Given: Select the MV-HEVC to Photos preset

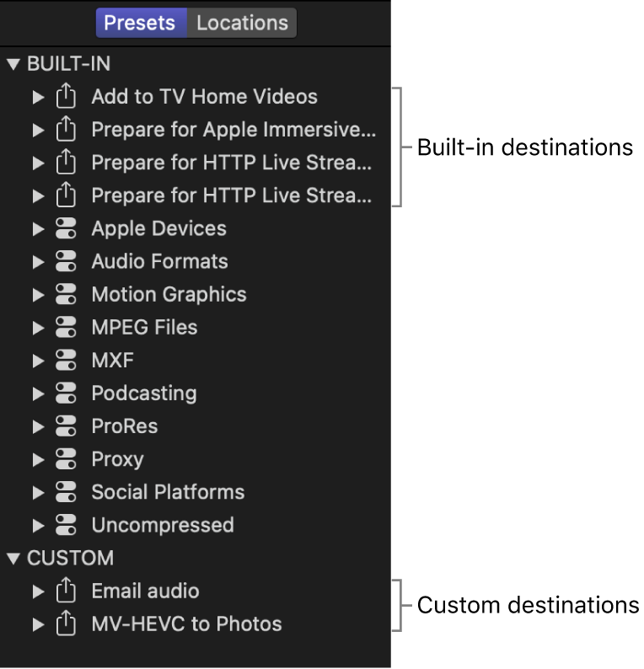Looking at the screenshot, I should 186,624.
